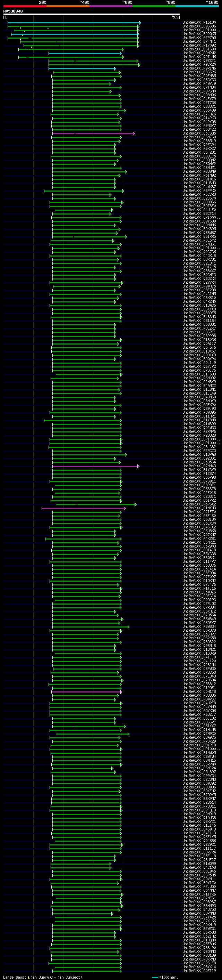Select hit UniRef100_A4WVJ9
Image resolution: width=222 pixels, height=980 pixels.
tap(199, 83)
